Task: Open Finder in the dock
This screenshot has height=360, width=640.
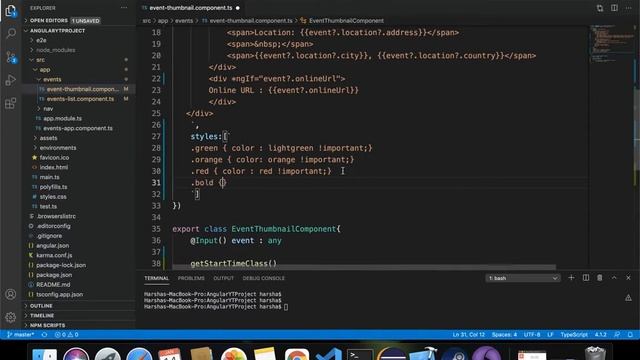Action: pyautogui.click(x=44, y=354)
